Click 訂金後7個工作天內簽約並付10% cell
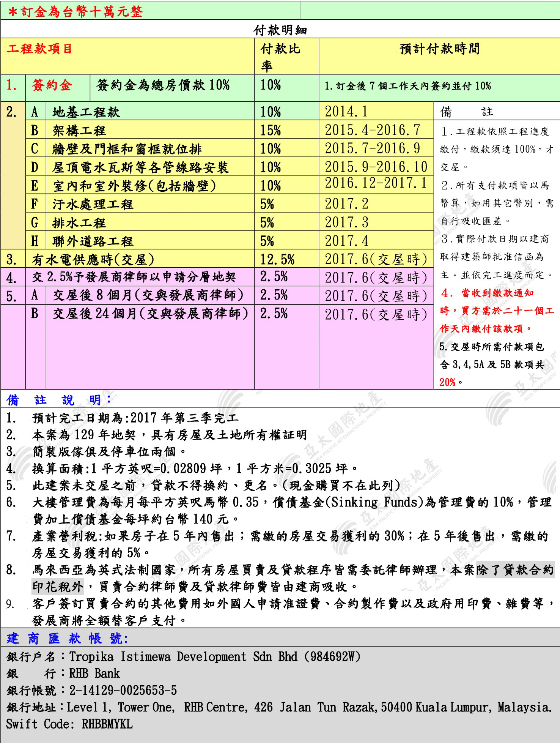 point(408,86)
